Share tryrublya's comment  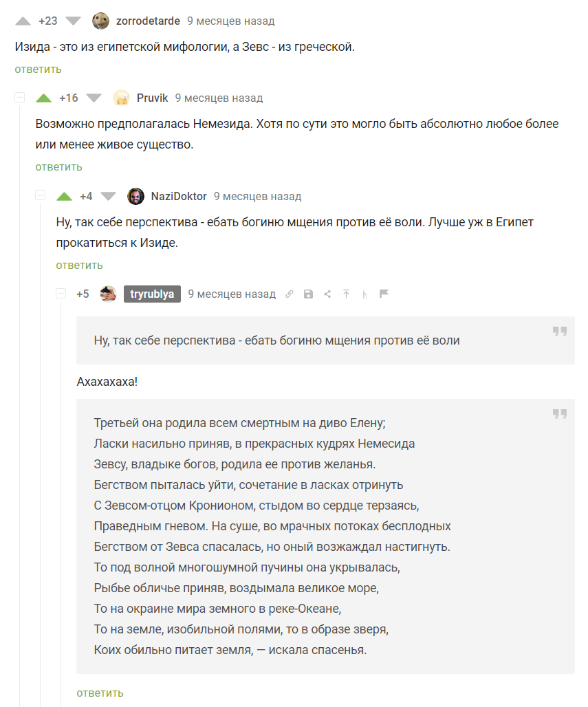tap(327, 294)
